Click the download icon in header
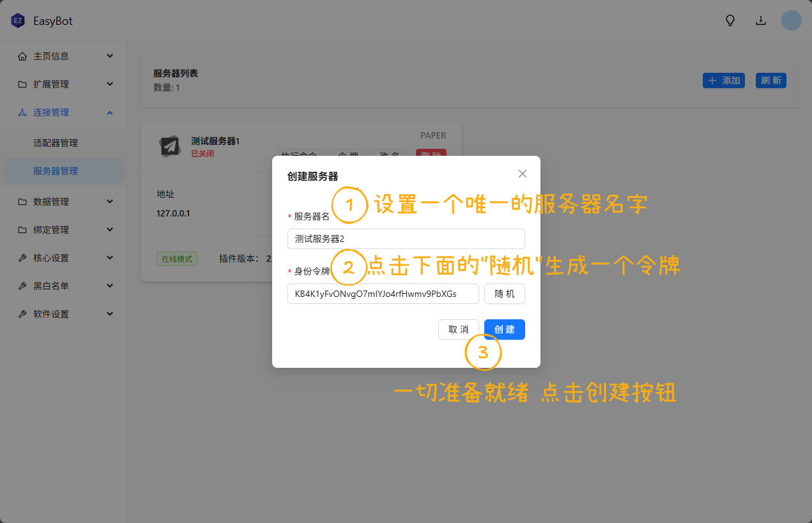This screenshot has width=812, height=523. (761, 20)
